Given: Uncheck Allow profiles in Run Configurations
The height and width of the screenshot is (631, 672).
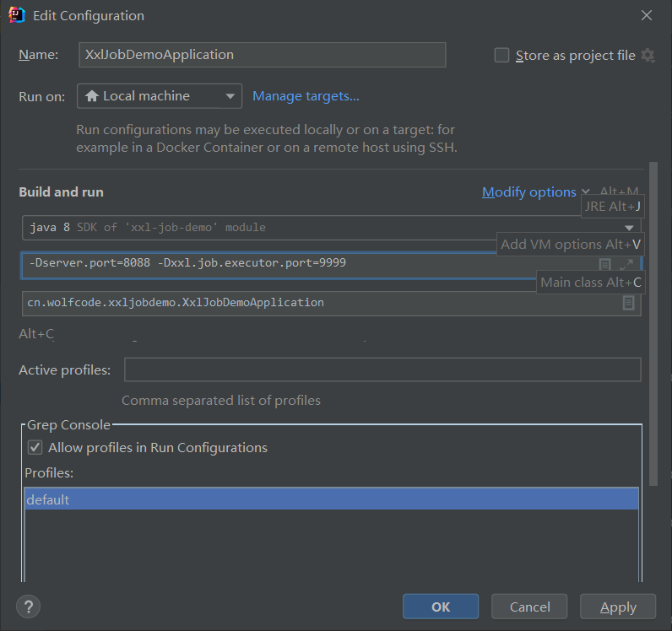Looking at the screenshot, I should coord(35,448).
